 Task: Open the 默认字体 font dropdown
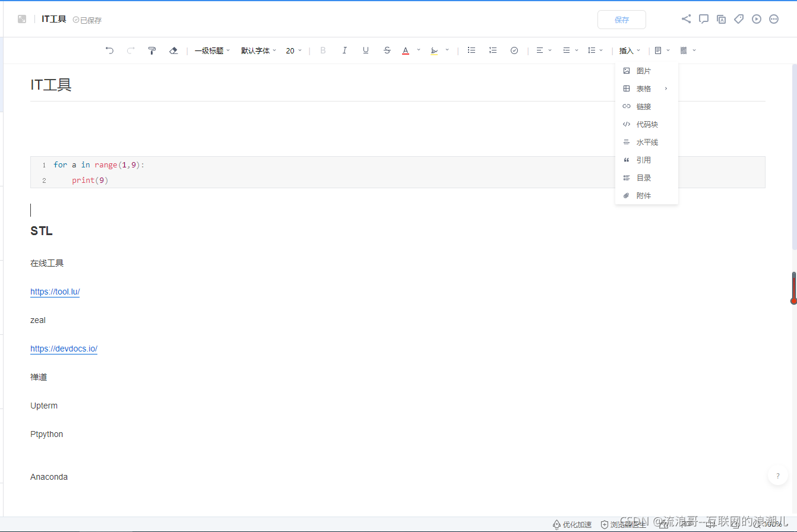coord(259,50)
